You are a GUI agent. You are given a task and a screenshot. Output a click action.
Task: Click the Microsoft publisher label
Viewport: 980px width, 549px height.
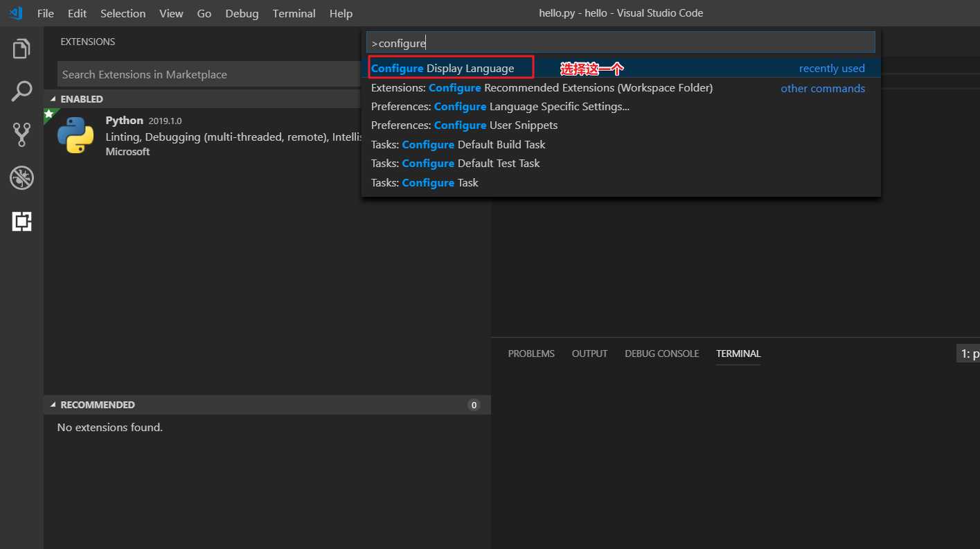coord(127,151)
